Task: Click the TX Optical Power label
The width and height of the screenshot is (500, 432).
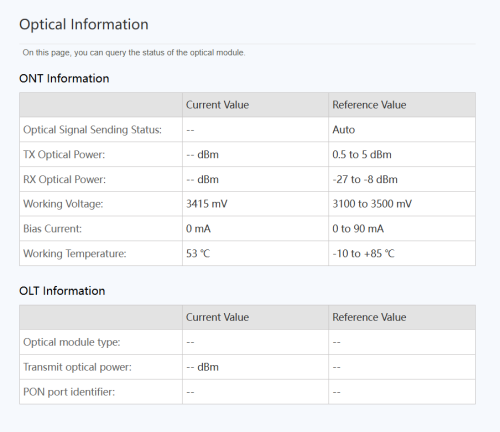Action: [64, 155]
